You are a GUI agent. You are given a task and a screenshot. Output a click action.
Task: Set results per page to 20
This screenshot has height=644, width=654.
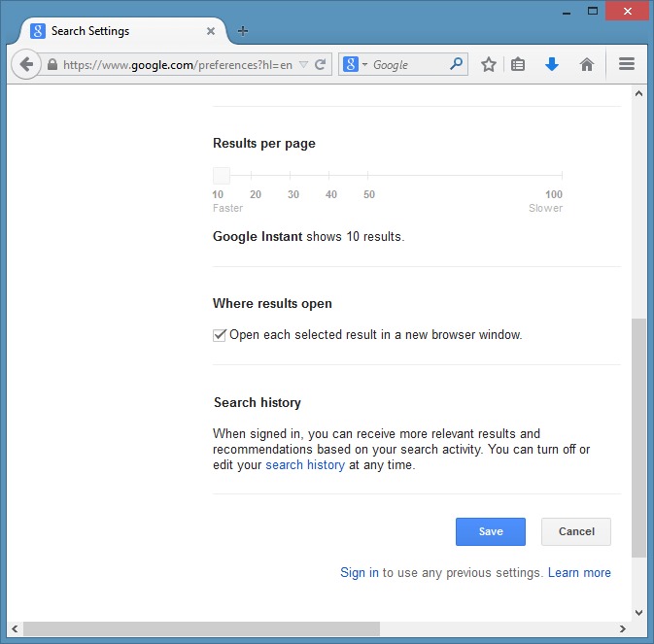(x=251, y=176)
